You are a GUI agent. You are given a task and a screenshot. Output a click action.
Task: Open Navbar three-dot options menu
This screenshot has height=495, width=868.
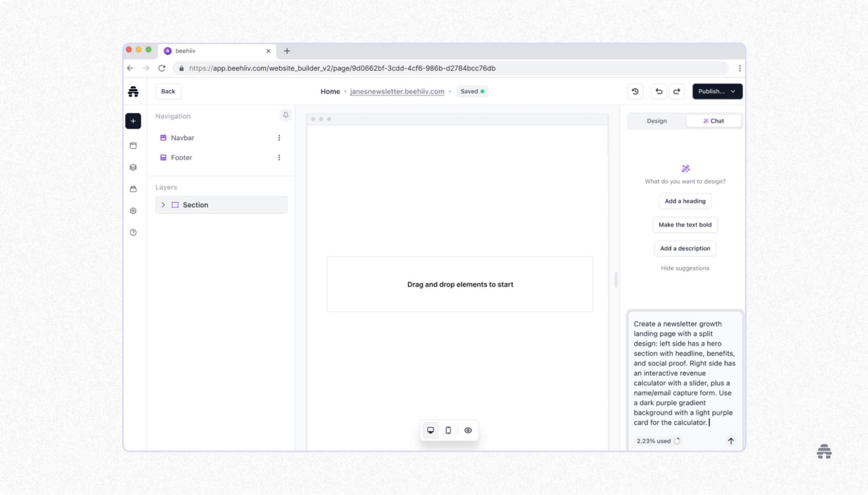[x=279, y=138]
